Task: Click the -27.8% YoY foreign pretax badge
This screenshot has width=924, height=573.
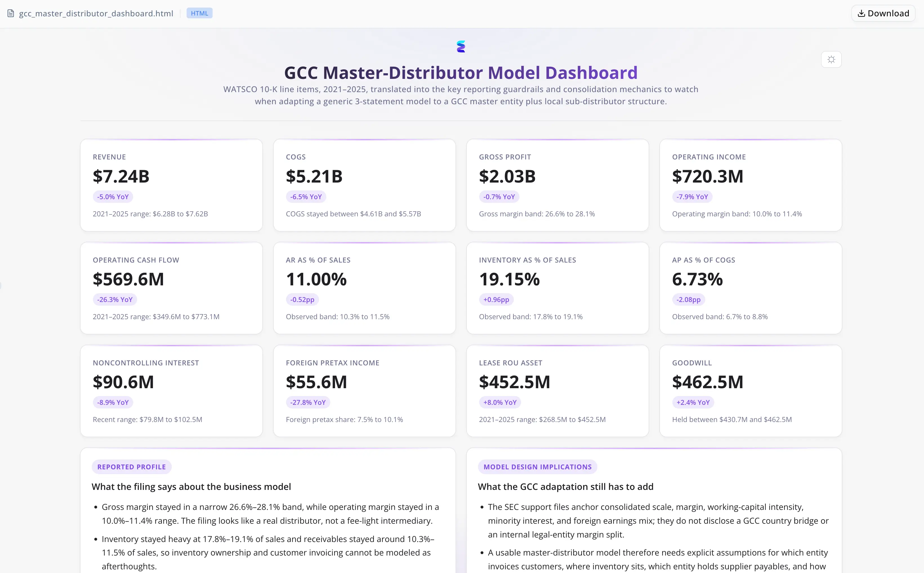Action: point(308,403)
